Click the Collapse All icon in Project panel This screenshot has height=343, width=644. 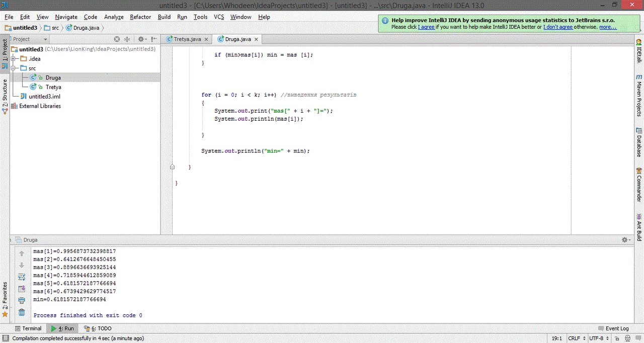[x=127, y=39]
